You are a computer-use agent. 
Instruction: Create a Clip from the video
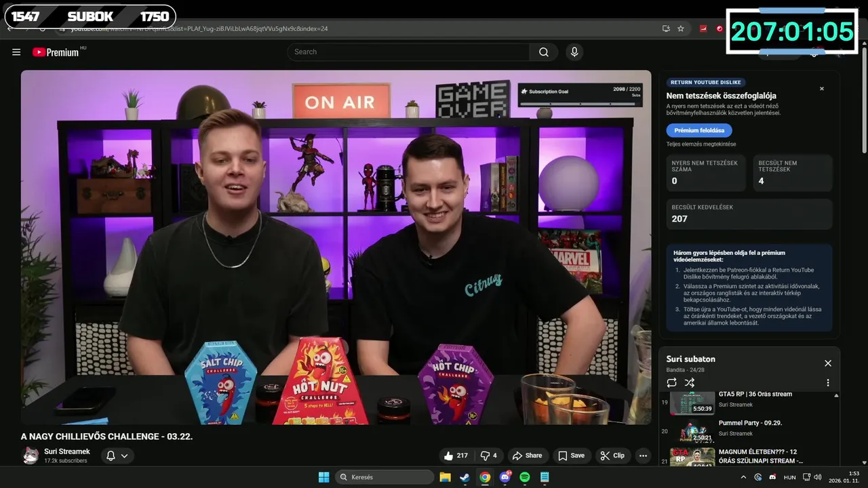point(612,455)
